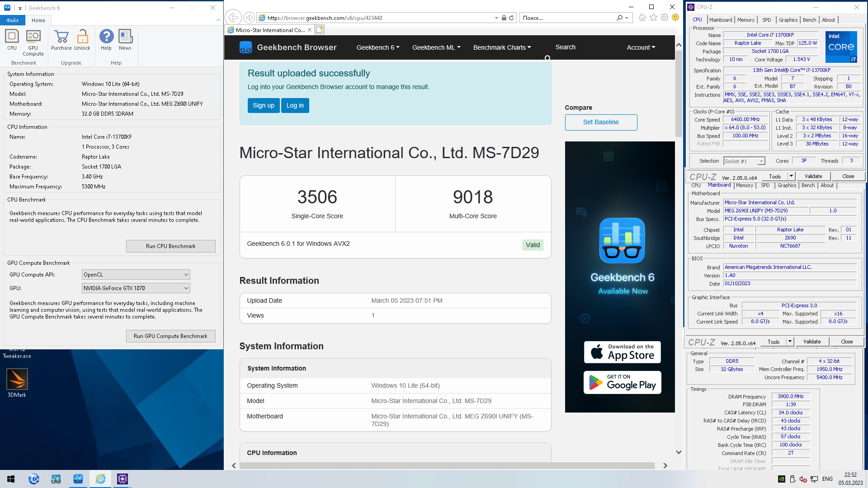Viewport: 868px width, 488px height.
Task: Go back using the browser back arrow
Action: click(233, 18)
